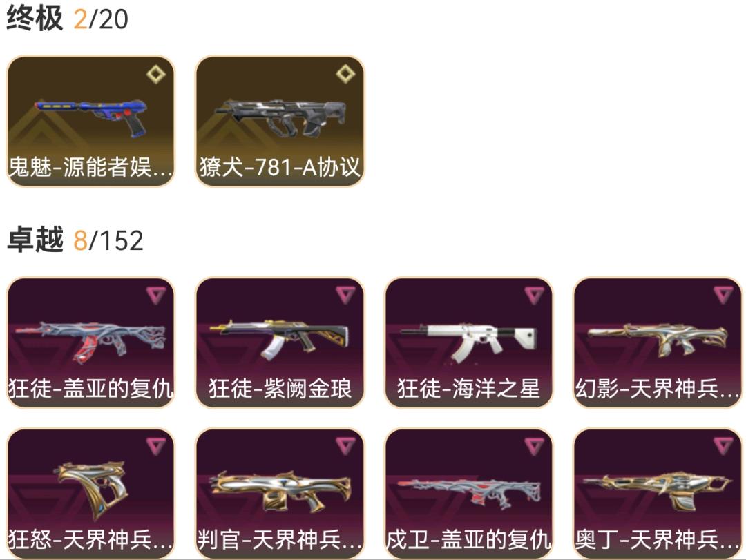This screenshot has width=746, height=560.
Task: Click the gold diamond icon on 鬼魅 card
Action: click(155, 75)
